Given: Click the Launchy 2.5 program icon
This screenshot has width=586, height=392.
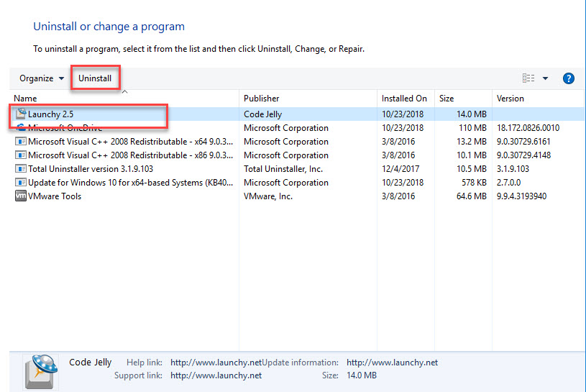Looking at the screenshot, I should [21, 113].
